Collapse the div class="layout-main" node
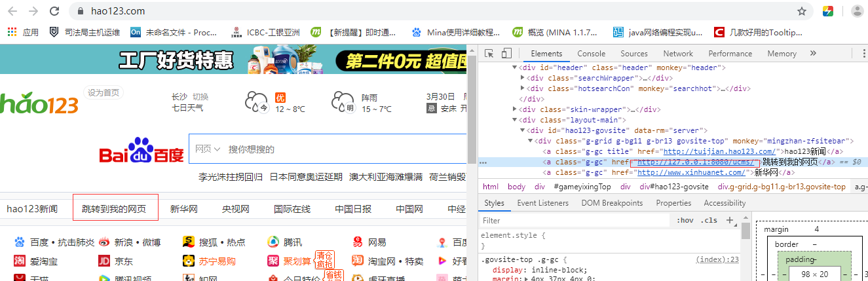 tap(514, 120)
